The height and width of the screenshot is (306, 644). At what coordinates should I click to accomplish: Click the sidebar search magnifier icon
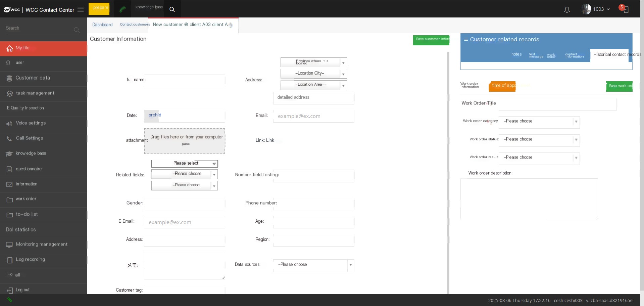(77, 30)
